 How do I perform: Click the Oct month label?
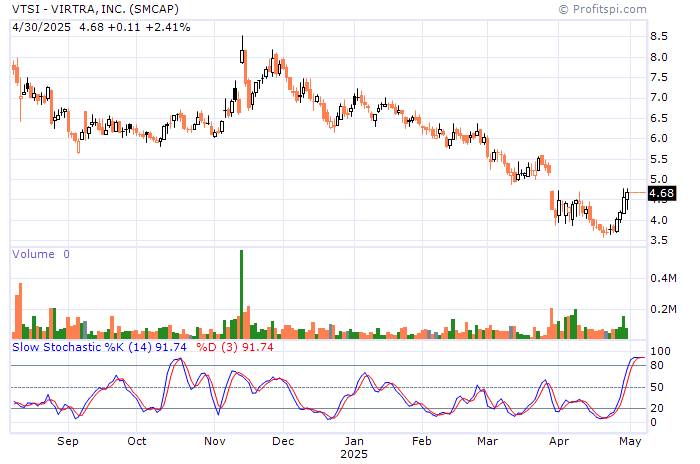137,441
